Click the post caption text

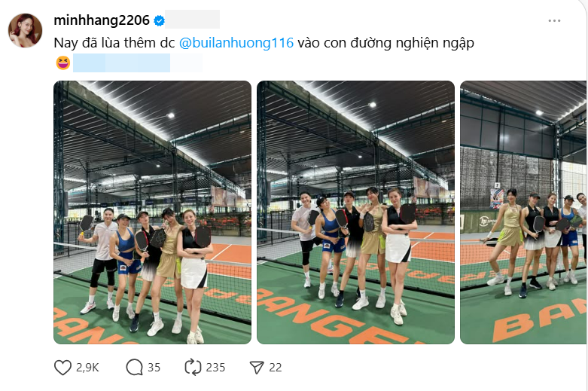point(264,43)
